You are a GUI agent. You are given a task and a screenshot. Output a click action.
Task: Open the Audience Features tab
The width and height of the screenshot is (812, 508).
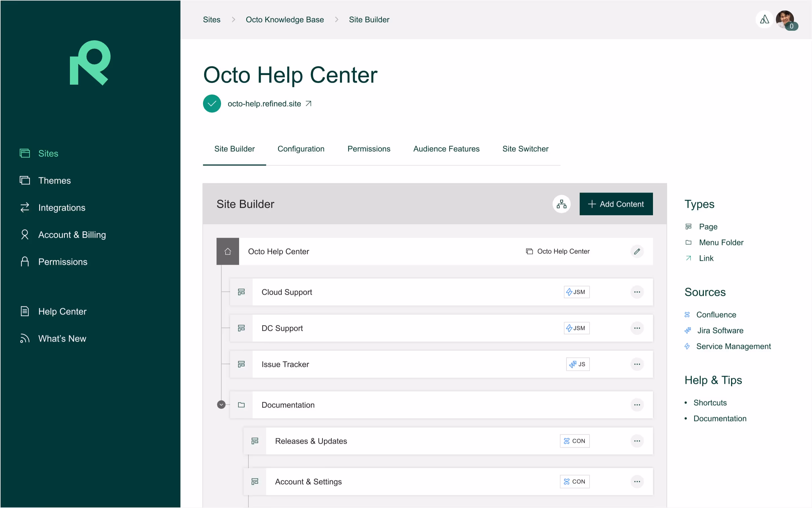click(x=446, y=149)
